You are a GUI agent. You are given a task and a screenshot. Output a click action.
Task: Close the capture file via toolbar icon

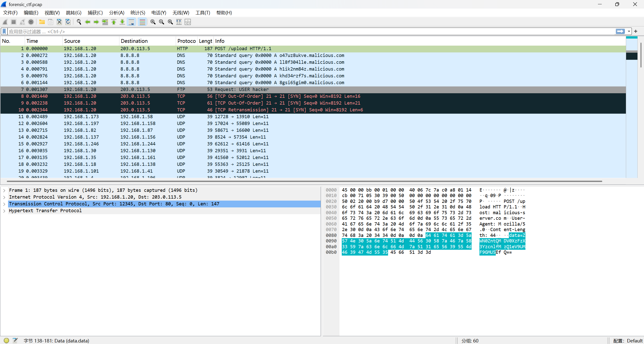pyautogui.click(x=59, y=22)
